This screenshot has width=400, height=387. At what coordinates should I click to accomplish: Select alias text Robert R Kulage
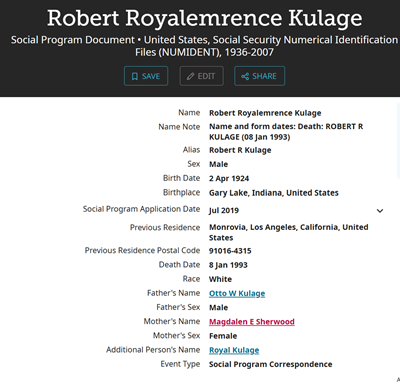240,150
